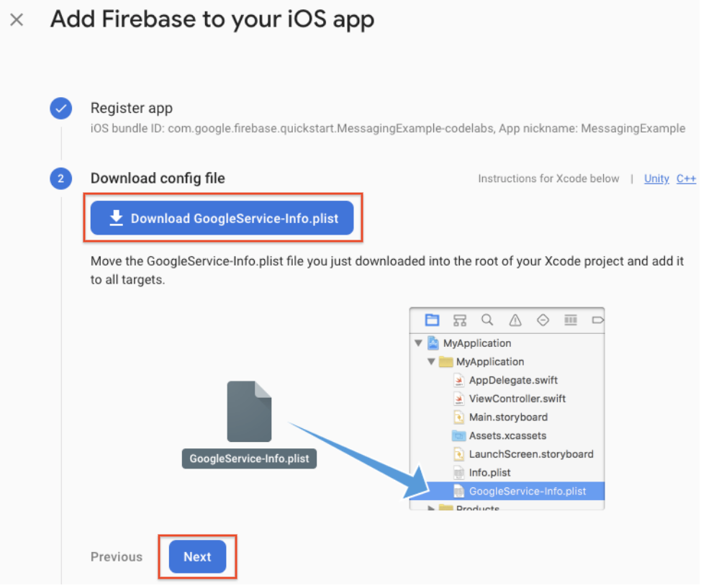Open the Unity instructions link

pyautogui.click(x=656, y=178)
